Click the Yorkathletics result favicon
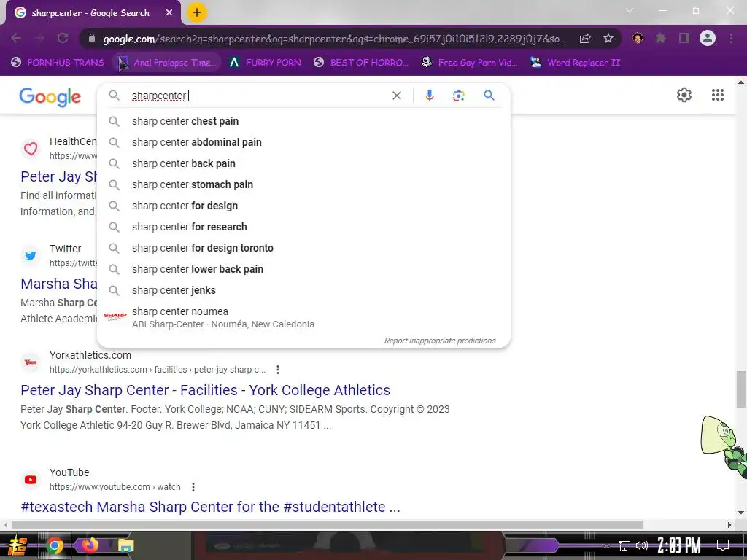 (x=31, y=362)
